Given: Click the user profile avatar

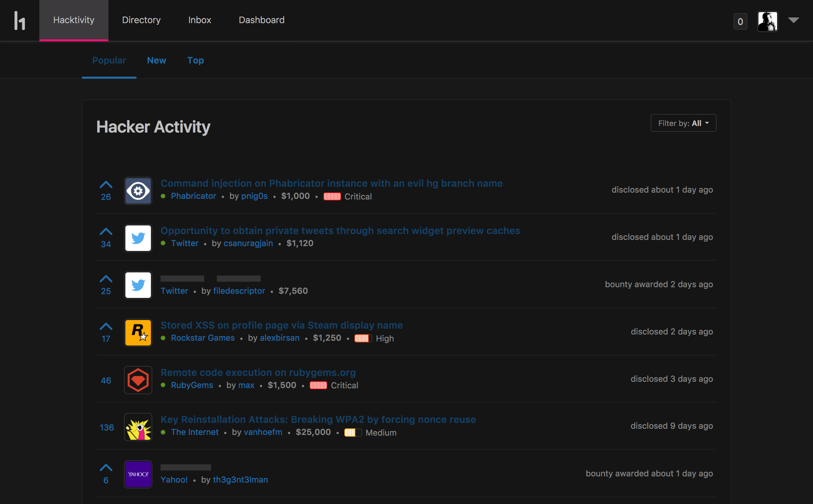Looking at the screenshot, I should pos(767,21).
